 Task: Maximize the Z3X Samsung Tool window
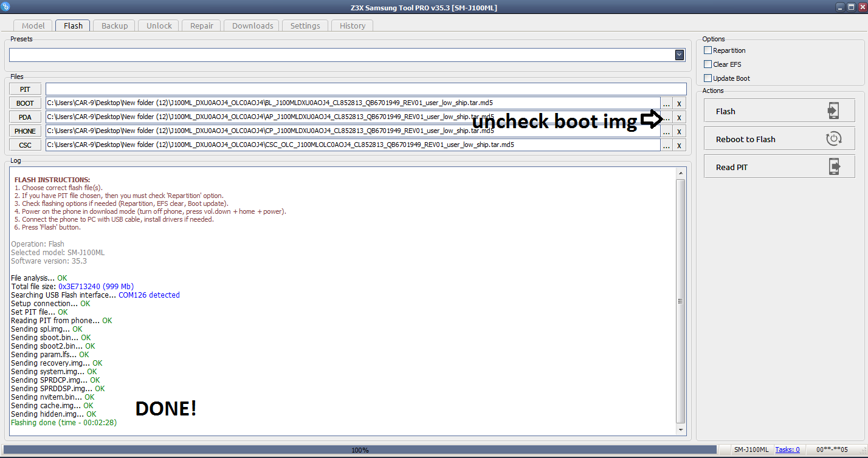[x=850, y=7]
